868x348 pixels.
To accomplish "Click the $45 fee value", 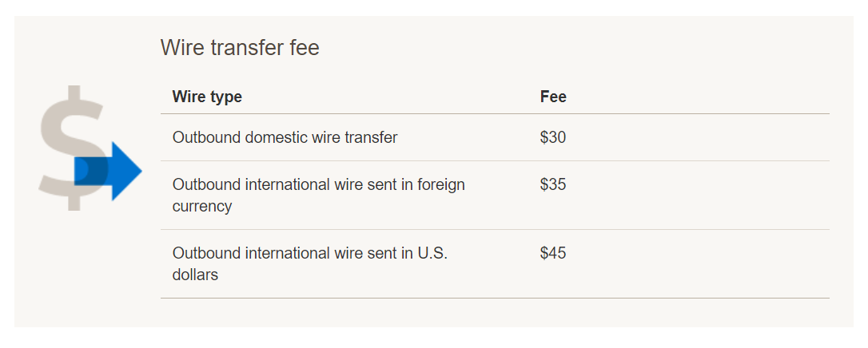I will point(553,253).
